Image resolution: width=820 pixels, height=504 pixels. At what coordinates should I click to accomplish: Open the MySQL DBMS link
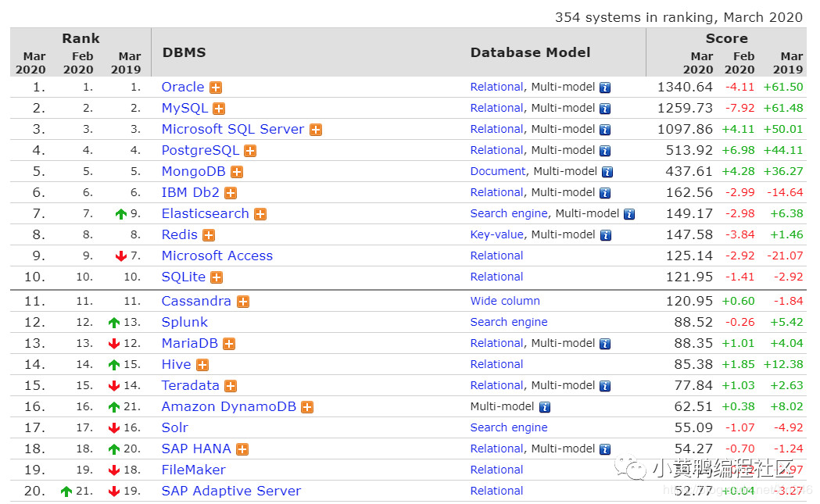184,108
